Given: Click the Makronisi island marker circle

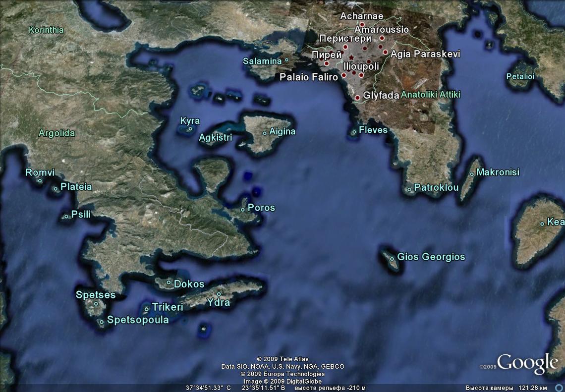Looking at the screenshot, I should pos(472,174).
